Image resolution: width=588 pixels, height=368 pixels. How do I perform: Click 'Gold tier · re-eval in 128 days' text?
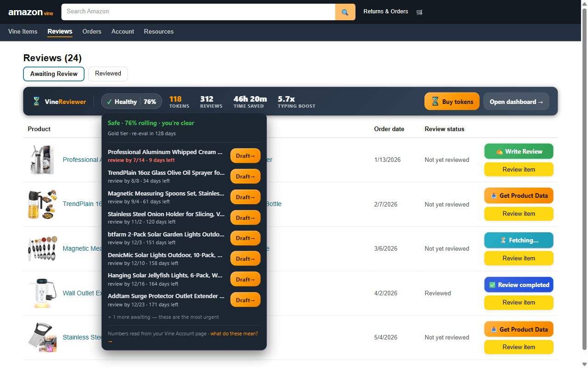[141, 133]
